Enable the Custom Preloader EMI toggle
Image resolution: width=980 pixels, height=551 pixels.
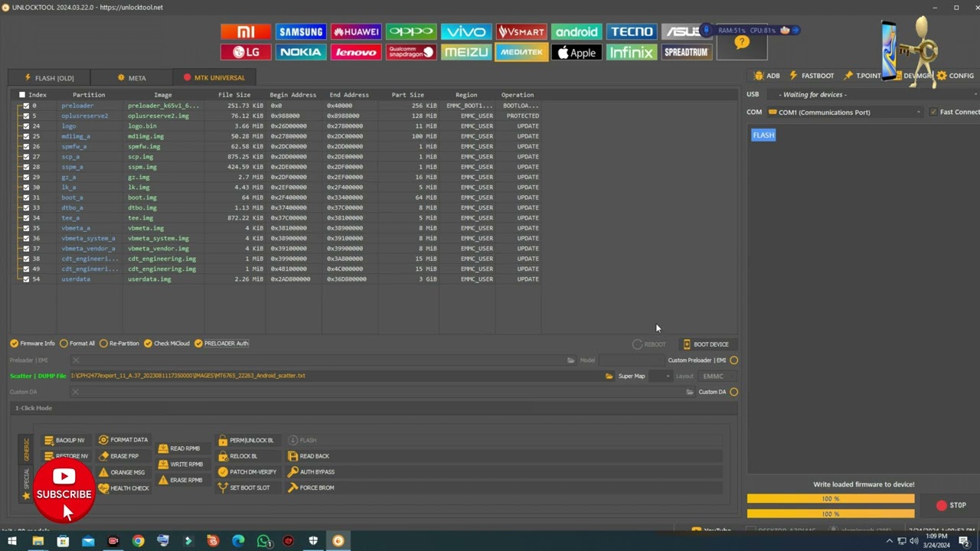(734, 360)
